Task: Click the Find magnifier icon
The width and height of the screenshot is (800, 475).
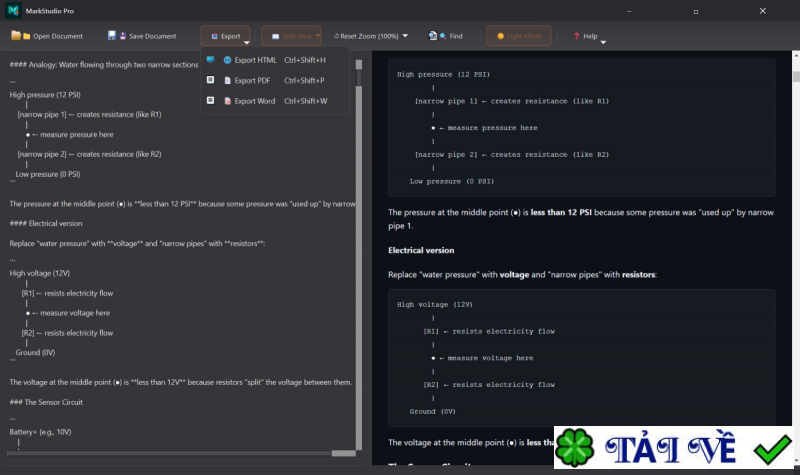Action: click(435, 36)
